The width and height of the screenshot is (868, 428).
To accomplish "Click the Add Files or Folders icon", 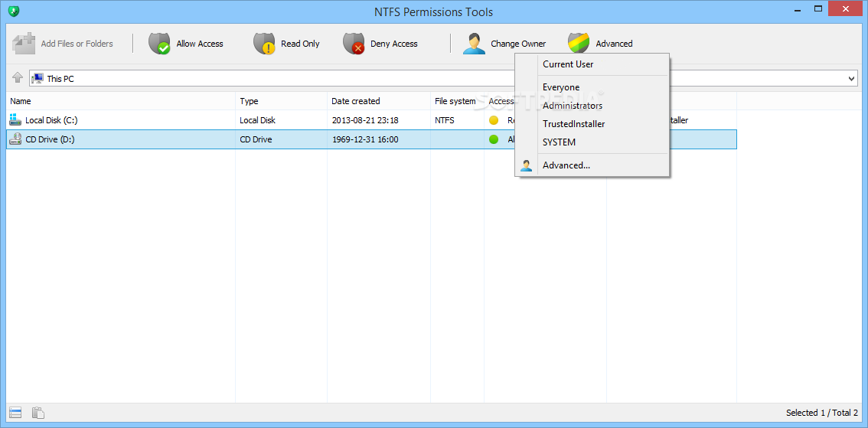I will click(x=24, y=43).
